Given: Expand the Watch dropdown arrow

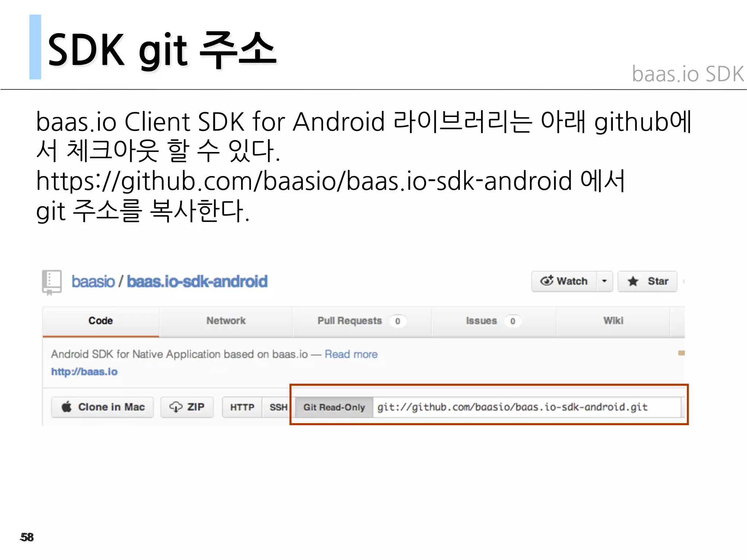Looking at the screenshot, I should [x=604, y=281].
